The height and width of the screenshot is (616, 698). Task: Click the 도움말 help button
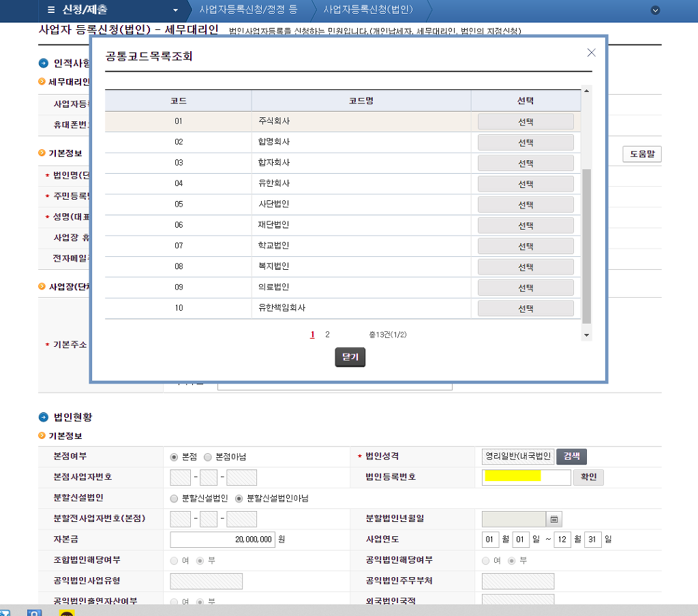[x=642, y=154]
